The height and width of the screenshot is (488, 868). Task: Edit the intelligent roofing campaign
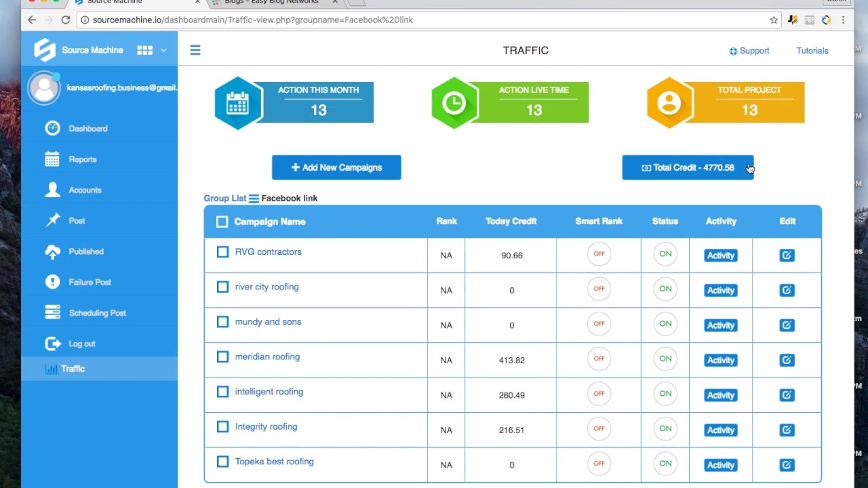click(787, 395)
